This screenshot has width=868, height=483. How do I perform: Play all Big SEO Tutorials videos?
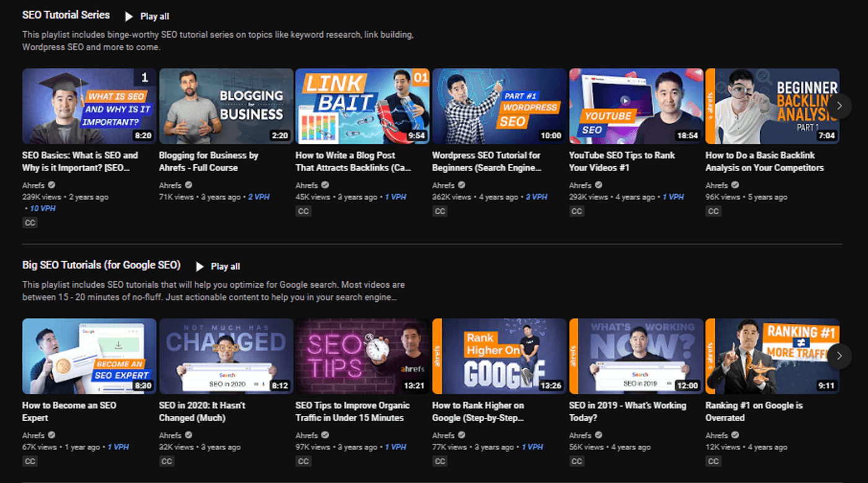[218, 266]
